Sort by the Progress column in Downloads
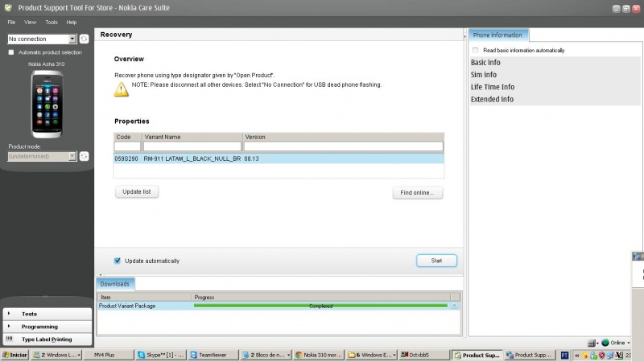 pos(320,297)
